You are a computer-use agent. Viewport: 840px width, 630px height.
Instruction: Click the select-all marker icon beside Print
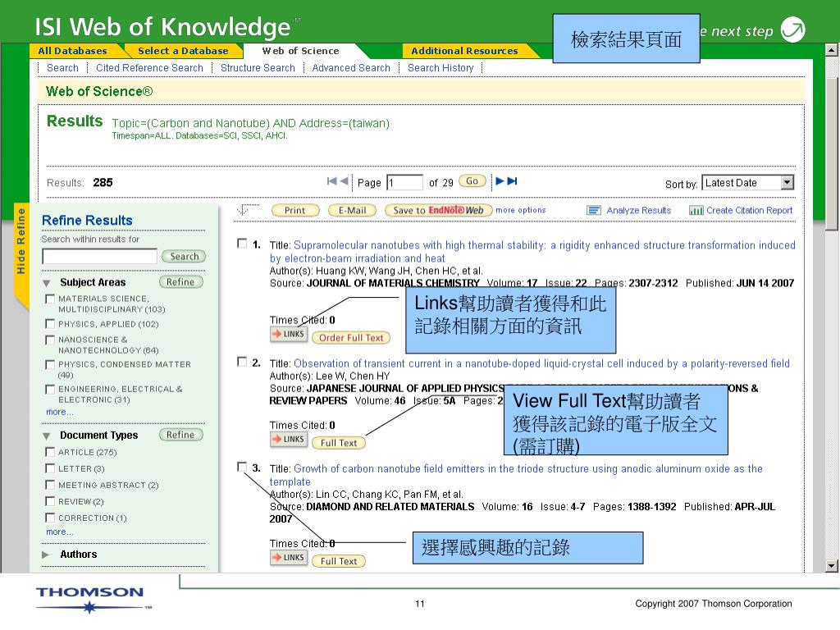click(246, 209)
